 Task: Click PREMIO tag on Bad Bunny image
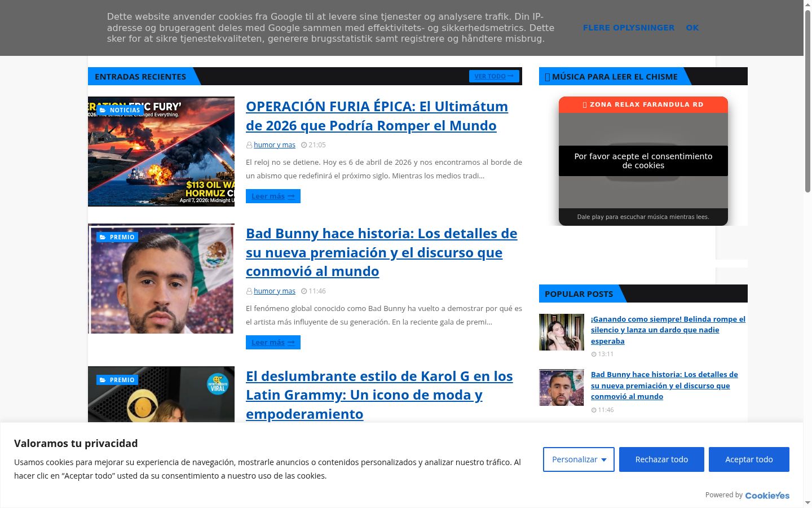[x=117, y=237]
